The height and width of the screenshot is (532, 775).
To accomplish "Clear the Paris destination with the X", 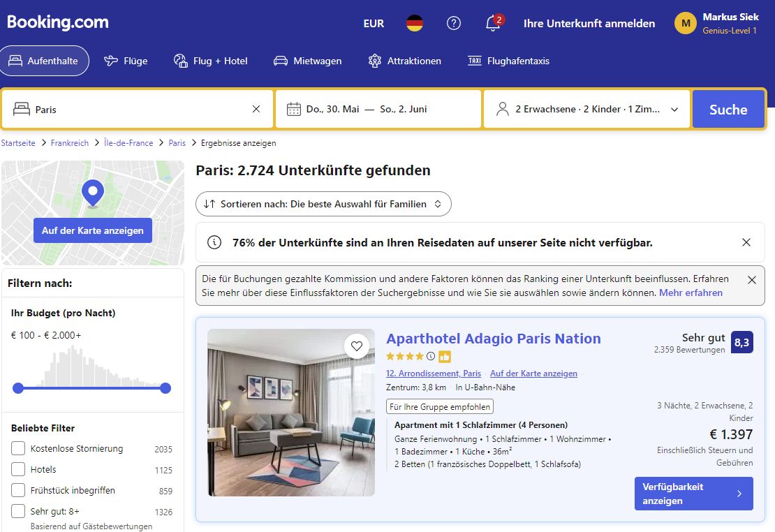I will point(256,109).
